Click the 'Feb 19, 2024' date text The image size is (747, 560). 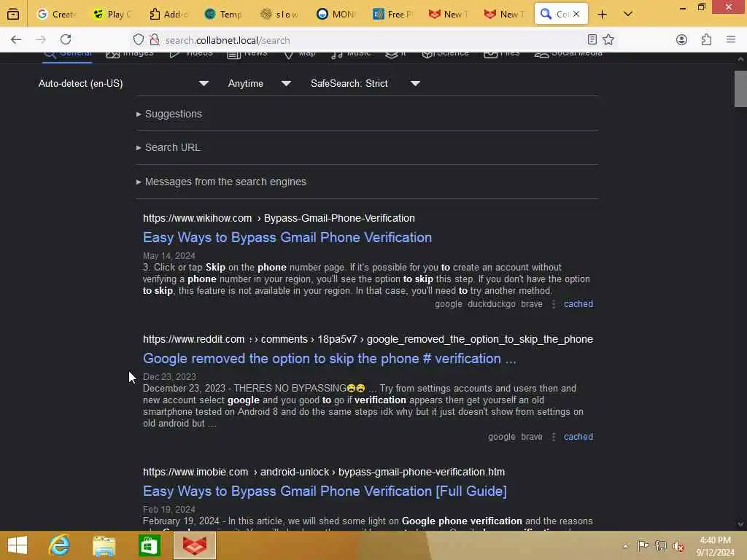tap(169, 510)
